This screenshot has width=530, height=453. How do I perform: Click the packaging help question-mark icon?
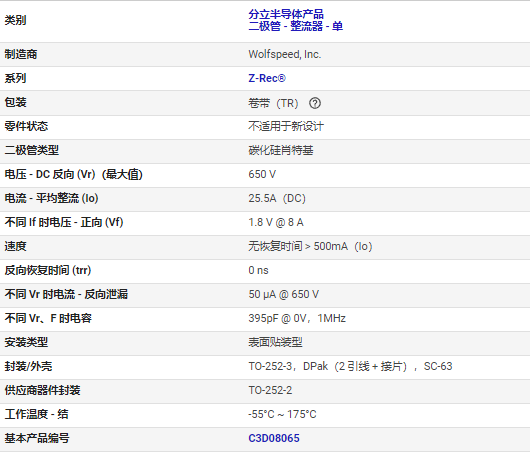(315, 103)
